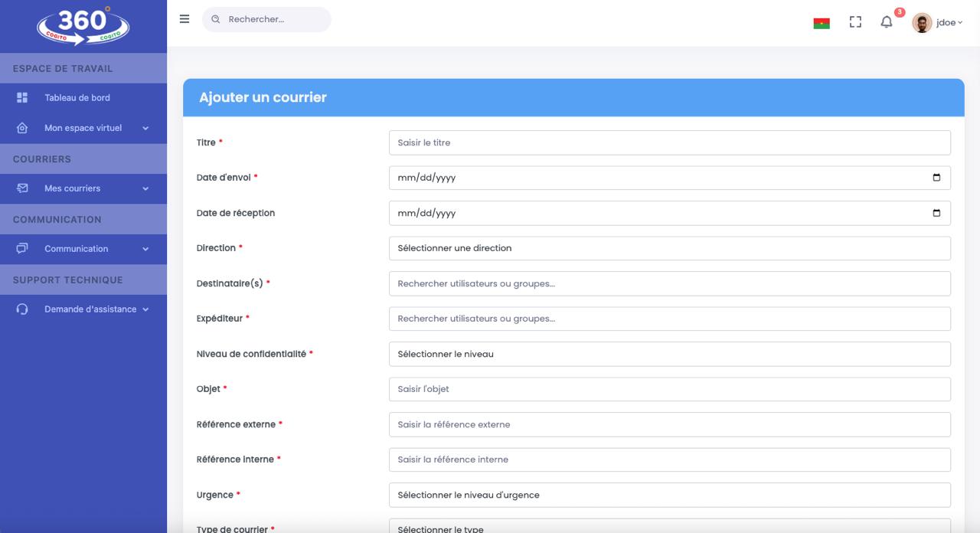This screenshot has width=980, height=533.
Task: Toggle fullscreen mode icon
Action: click(855, 22)
